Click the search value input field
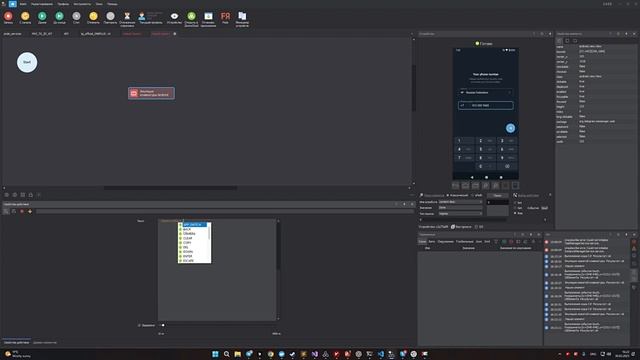This screenshot has width=640, height=360. coord(460,208)
